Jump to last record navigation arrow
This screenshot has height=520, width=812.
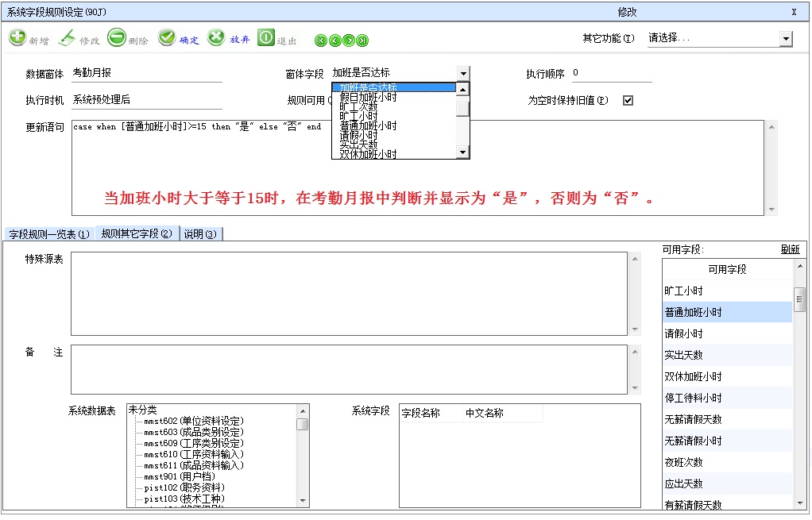click(362, 40)
